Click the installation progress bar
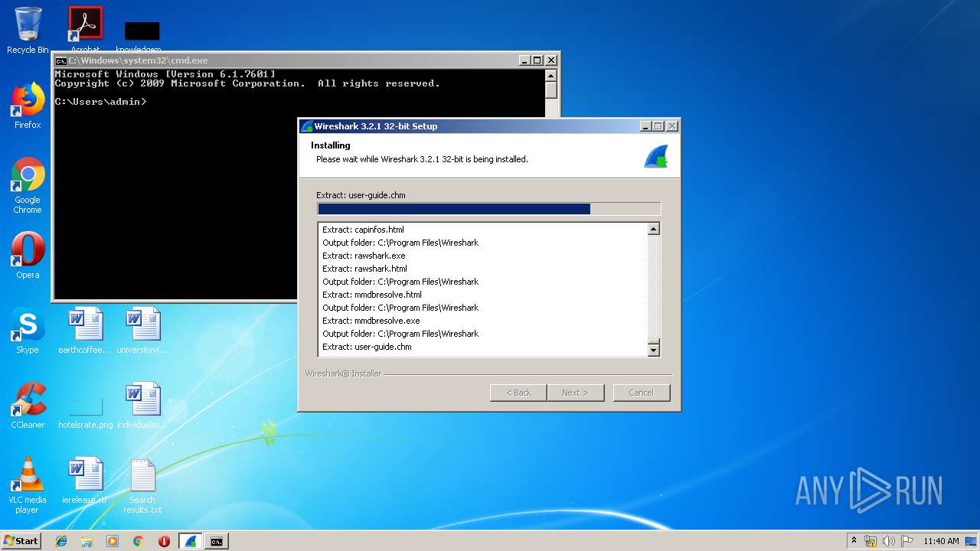980x551 pixels. tap(488, 209)
